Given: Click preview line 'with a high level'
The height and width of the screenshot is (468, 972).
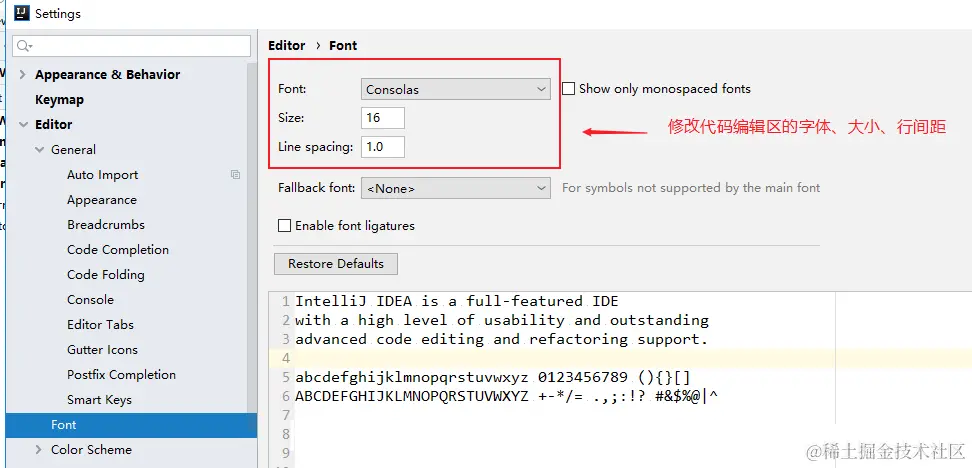Looking at the screenshot, I should point(501,320).
